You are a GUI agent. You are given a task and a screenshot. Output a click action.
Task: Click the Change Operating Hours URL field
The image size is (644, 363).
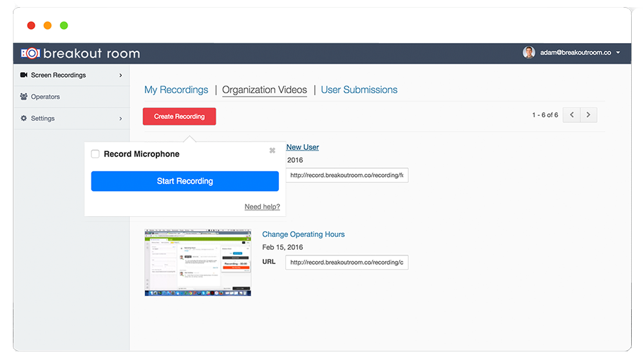[347, 263]
